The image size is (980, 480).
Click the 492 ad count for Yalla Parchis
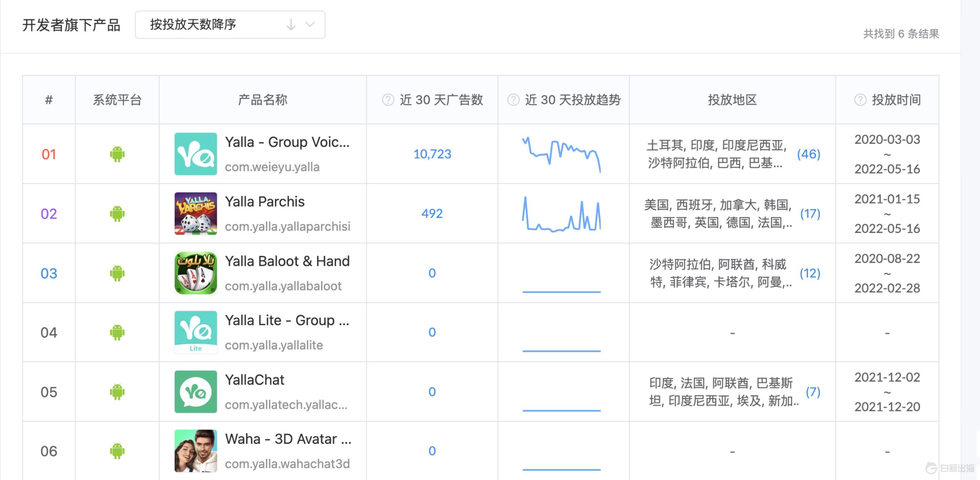pyautogui.click(x=432, y=213)
